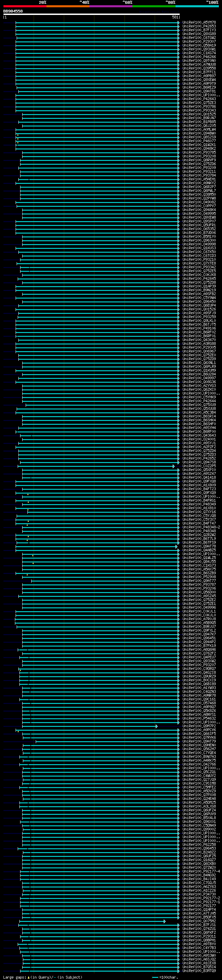The width and height of the screenshot is (222, 980).
Task: Select the UniRef100_A1X810 row label
Action: coord(199,508)
